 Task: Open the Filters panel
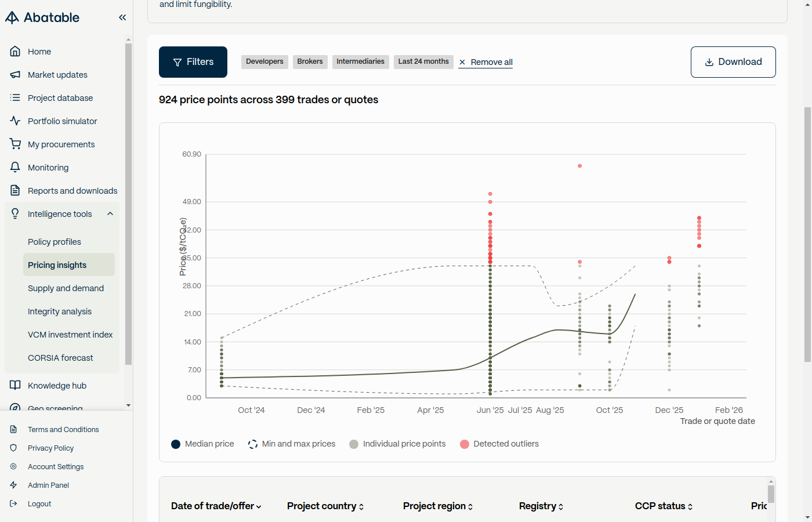coord(193,62)
